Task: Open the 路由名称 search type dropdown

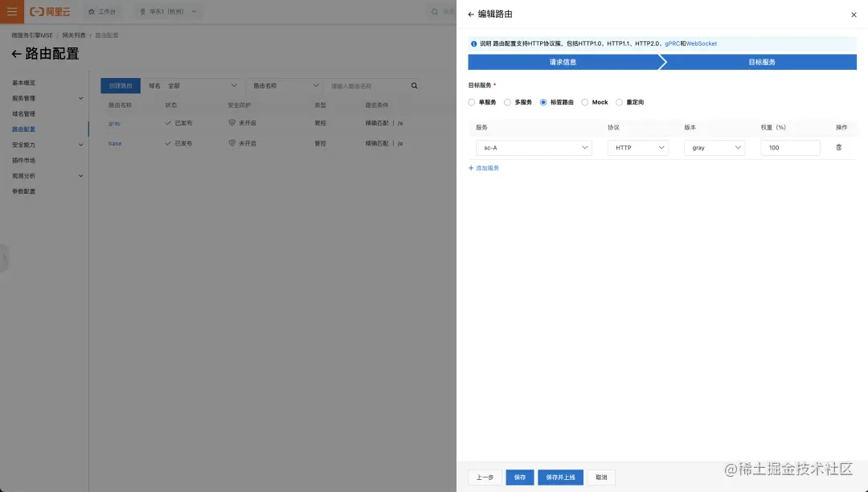Action: coord(285,86)
